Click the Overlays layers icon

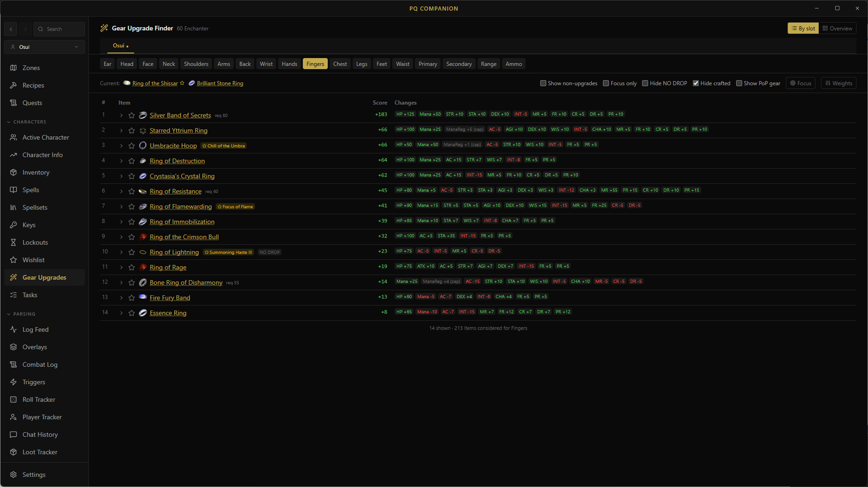point(13,347)
